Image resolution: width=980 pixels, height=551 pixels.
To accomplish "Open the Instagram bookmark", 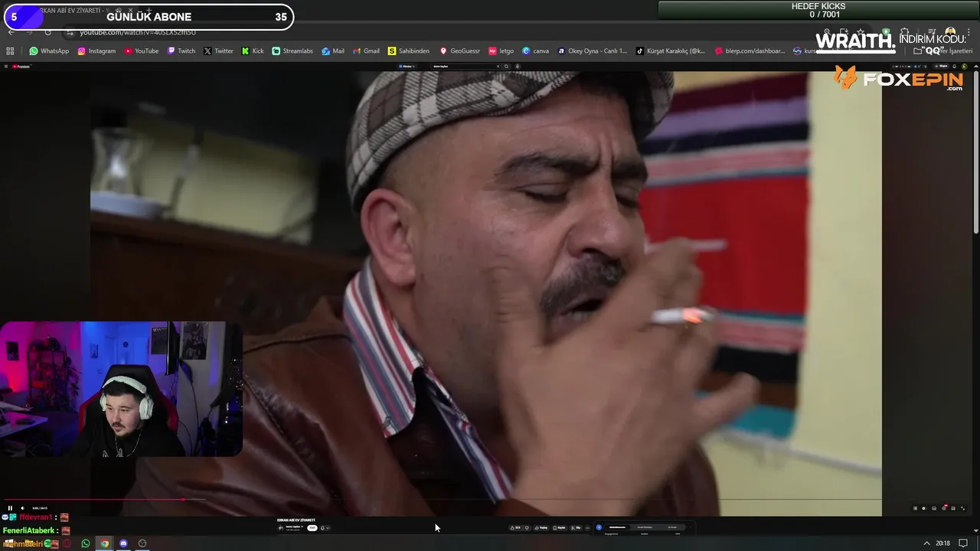I will 96,51.
